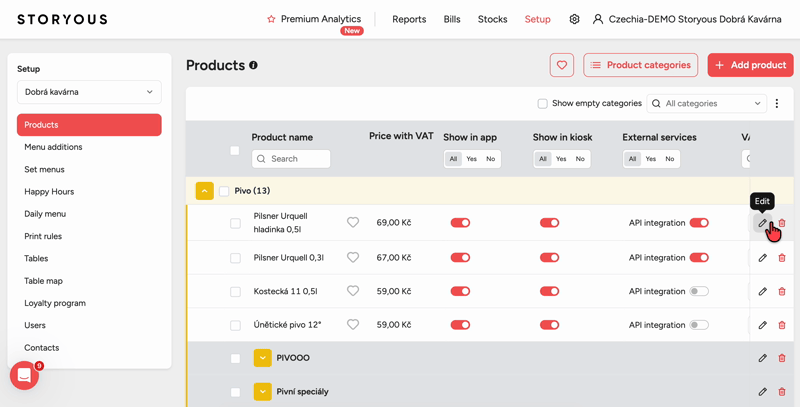Open Product categories
The image size is (800, 407).
click(x=640, y=65)
